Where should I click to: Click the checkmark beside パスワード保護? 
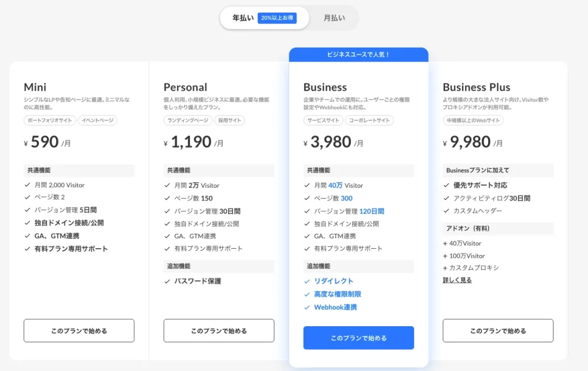click(167, 281)
